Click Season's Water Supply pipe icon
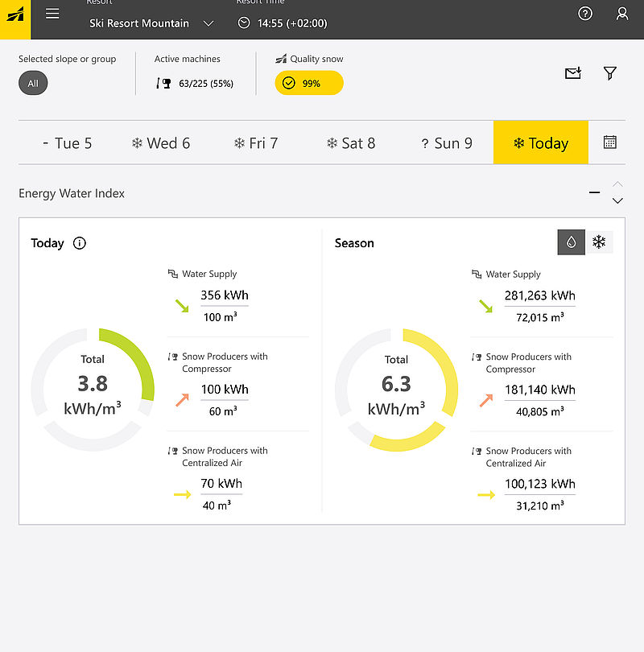Image resolution: width=644 pixels, height=652 pixels. coord(477,274)
